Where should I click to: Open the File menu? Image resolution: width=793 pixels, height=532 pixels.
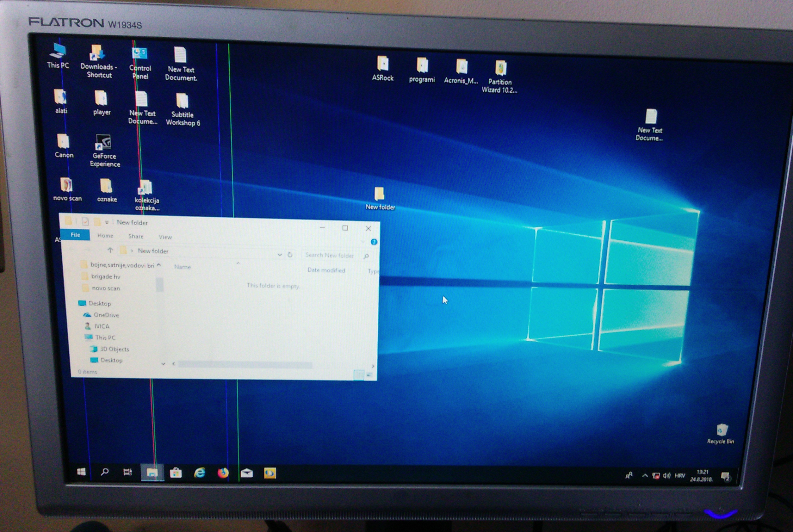(x=75, y=235)
